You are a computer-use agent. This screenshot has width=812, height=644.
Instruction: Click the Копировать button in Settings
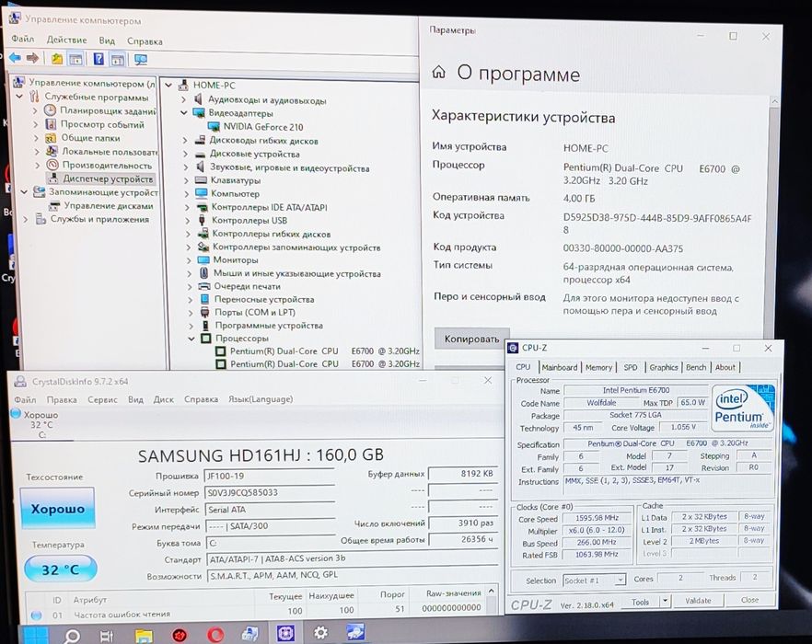point(471,339)
